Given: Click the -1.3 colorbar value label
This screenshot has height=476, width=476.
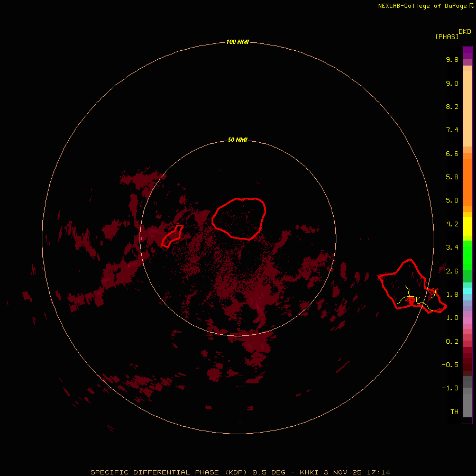Looking at the screenshot, I should point(450,388).
